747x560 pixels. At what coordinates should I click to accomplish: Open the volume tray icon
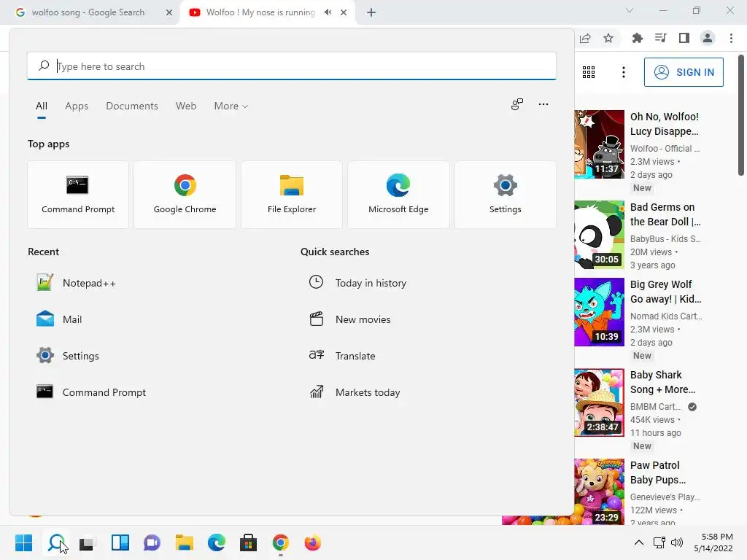[676, 542]
